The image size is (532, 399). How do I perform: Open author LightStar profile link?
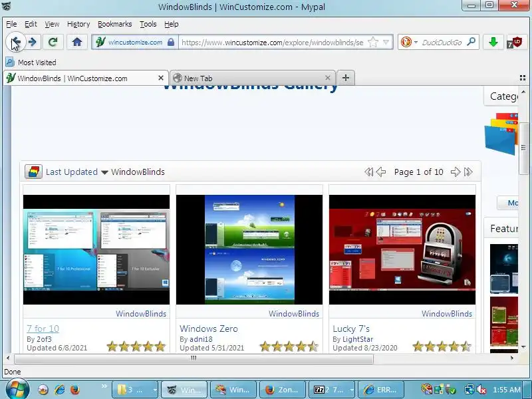point(358,339)
